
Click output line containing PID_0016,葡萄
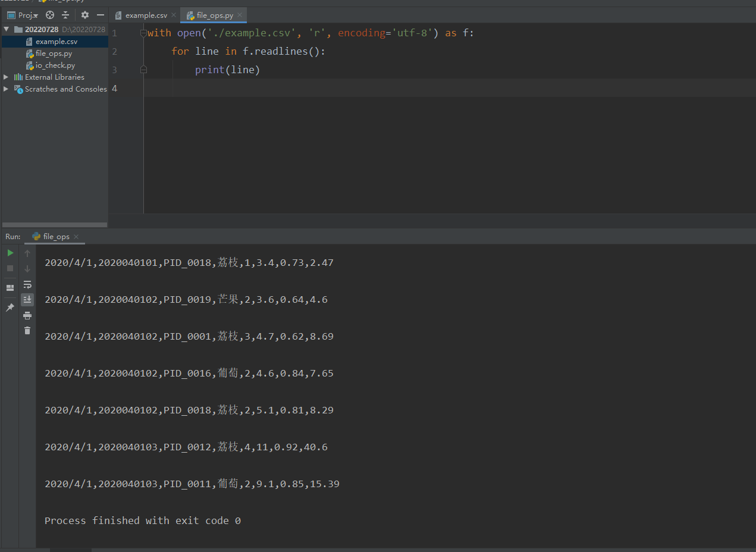click(189, 373)
